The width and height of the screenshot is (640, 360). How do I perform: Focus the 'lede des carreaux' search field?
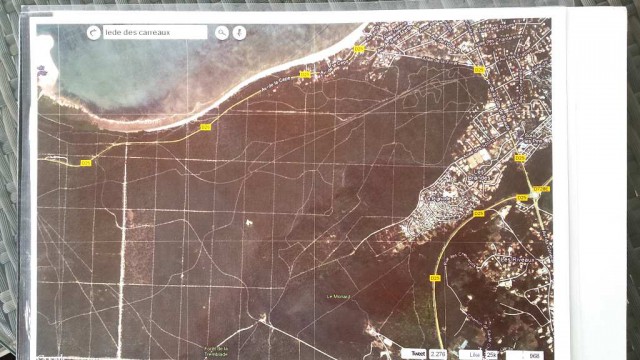pos(155,32)
